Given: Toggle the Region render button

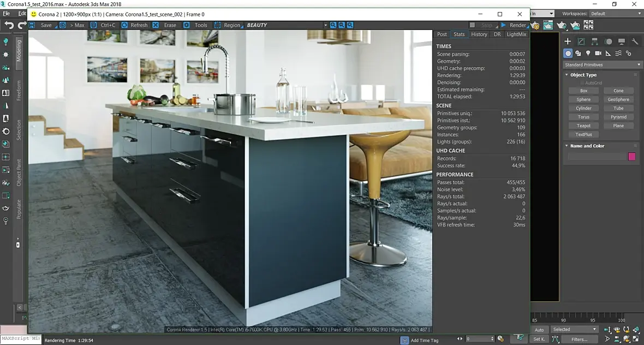Looking at the screenshot, I should click(228, 25).
